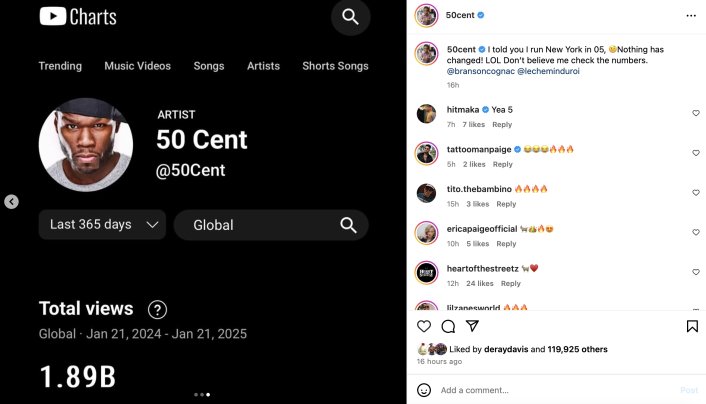Reply to ericapaigeofficial's comment
Image resolution: width=706 pixels, height=404 pixels.
508,243
